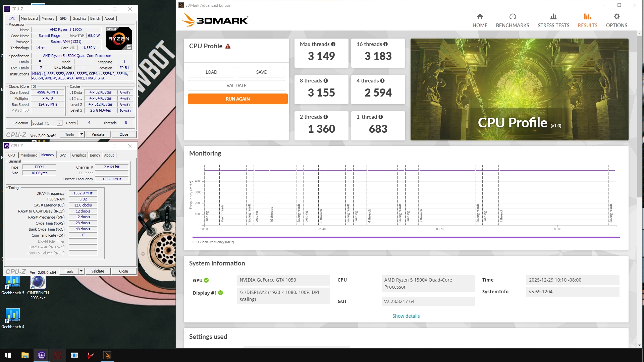
Task: Click the Max threads info icon
Action: click(333, 44)
